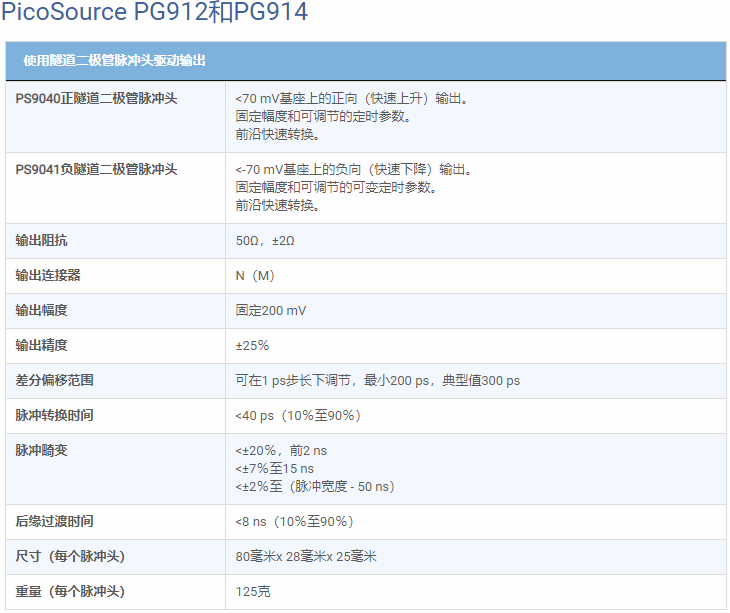Click the 使用隧道二极管脉冲头驱动输出 table header

point(115,61)
